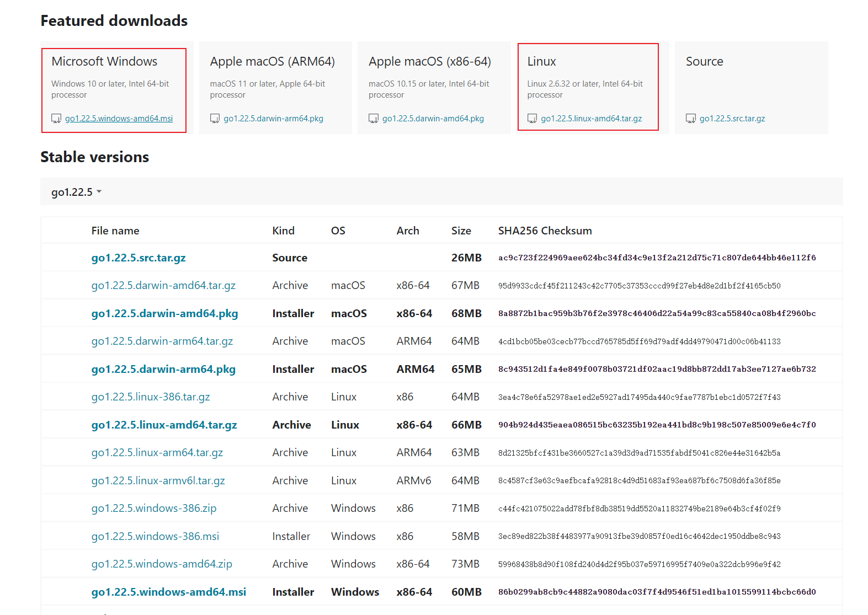Open go1.22.5.linux-amd64.tar.gz table link
This screenshot has width=868, height=615.
[164, 425]
